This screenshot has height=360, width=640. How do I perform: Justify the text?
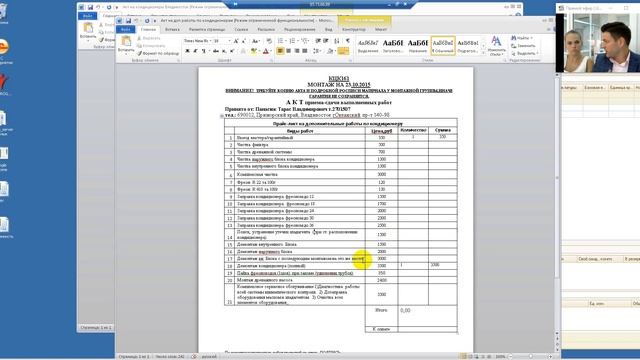pos(304,51)
